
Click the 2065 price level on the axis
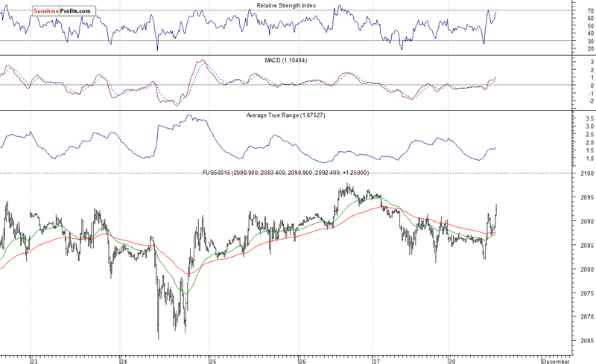tap(587, 340)
